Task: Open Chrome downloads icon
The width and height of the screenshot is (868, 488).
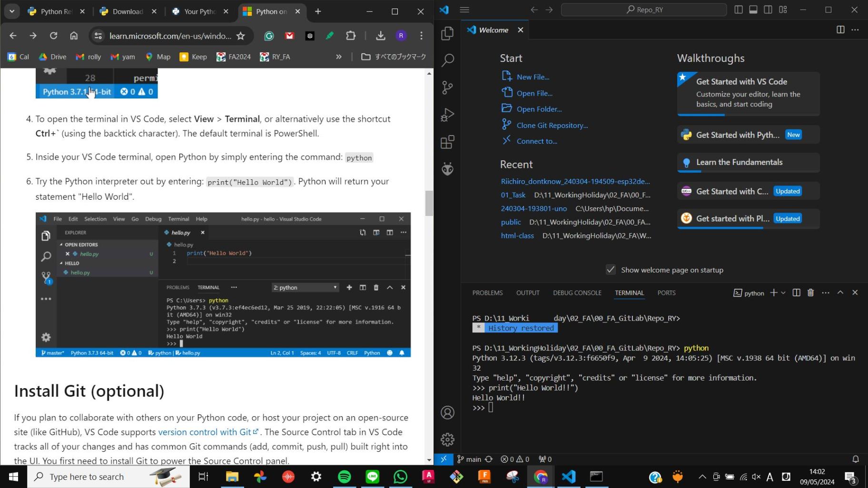Action: [x=380, y=36]
